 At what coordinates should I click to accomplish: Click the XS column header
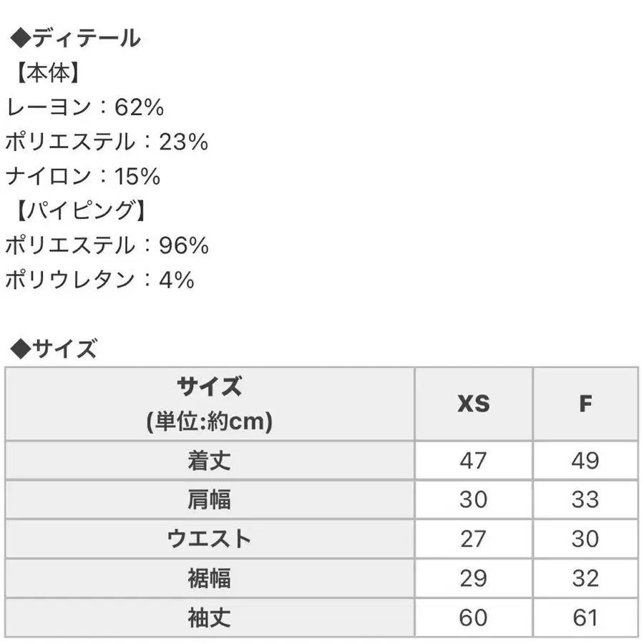click(473, 404)
